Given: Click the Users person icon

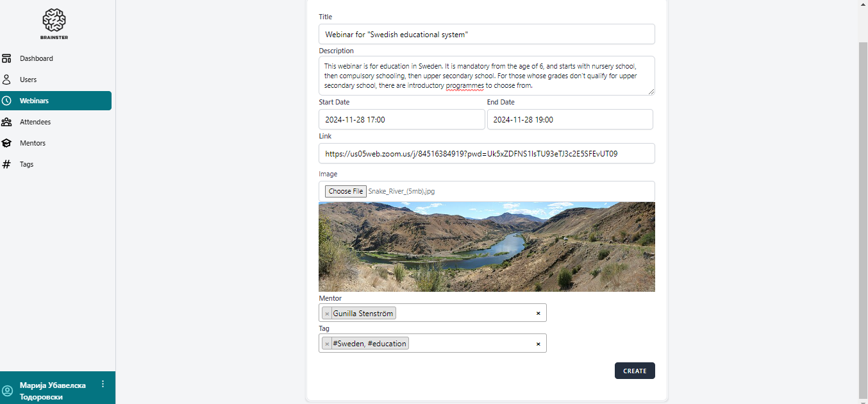Looking at the screenshot, I should (6, 80).
